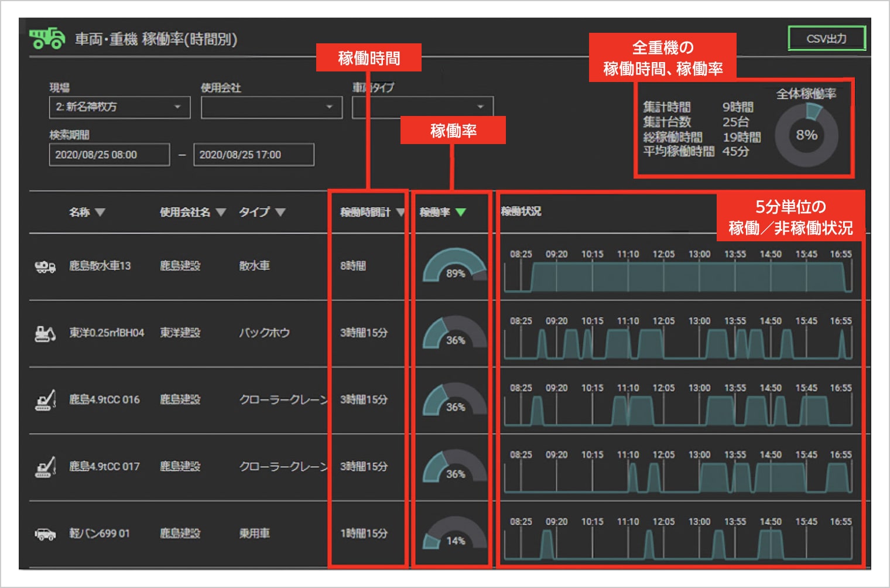Sort by タイプ column arrow
The height and width of the screenshot is (588, 890).
click(280, 212)
